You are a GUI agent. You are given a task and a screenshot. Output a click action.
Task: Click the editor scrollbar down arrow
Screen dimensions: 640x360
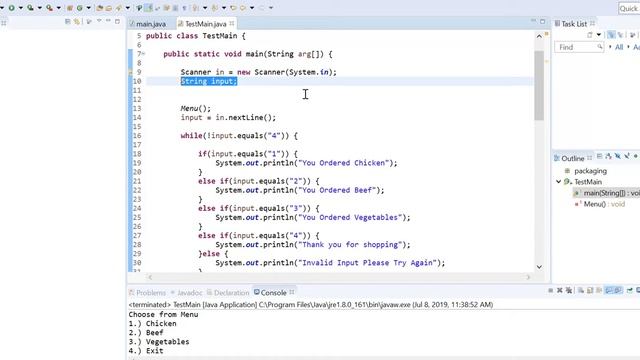pos(539,267)
